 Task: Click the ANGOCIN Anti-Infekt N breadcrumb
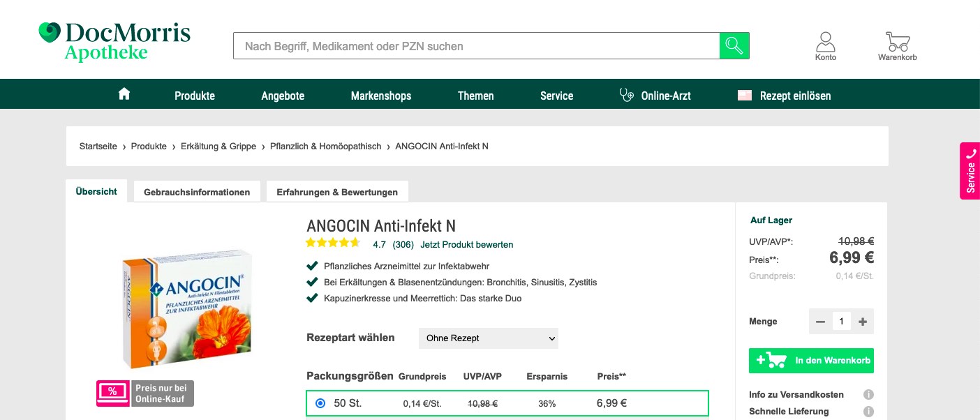(x=442, y=147)
